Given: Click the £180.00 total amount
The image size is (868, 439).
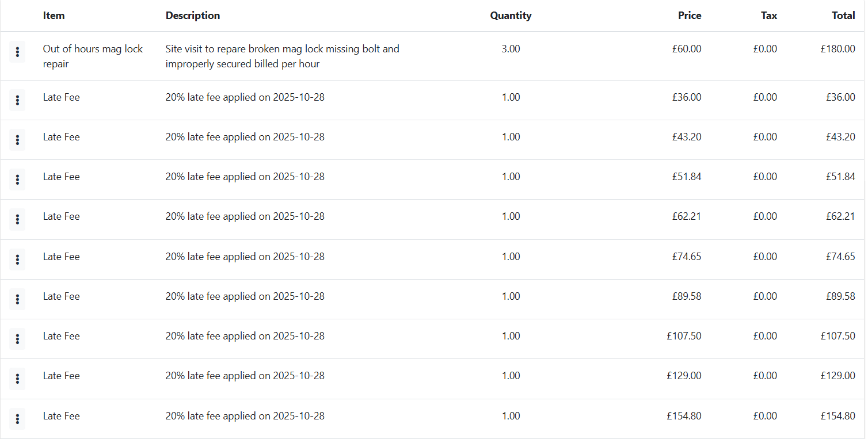Looking at the screenshot, I should pos(838,49).
